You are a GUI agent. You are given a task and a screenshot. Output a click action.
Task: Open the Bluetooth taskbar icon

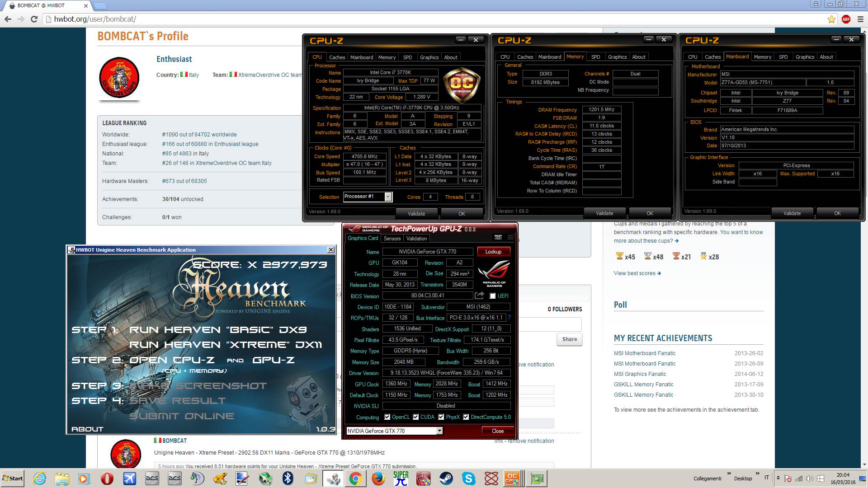coord(288,478)
